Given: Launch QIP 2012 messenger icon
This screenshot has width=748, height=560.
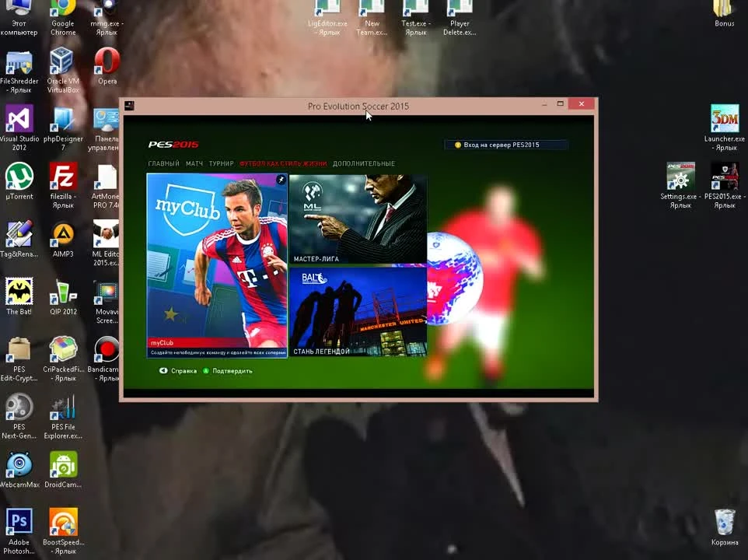Looking at the screenshot, I should (63, 297).
